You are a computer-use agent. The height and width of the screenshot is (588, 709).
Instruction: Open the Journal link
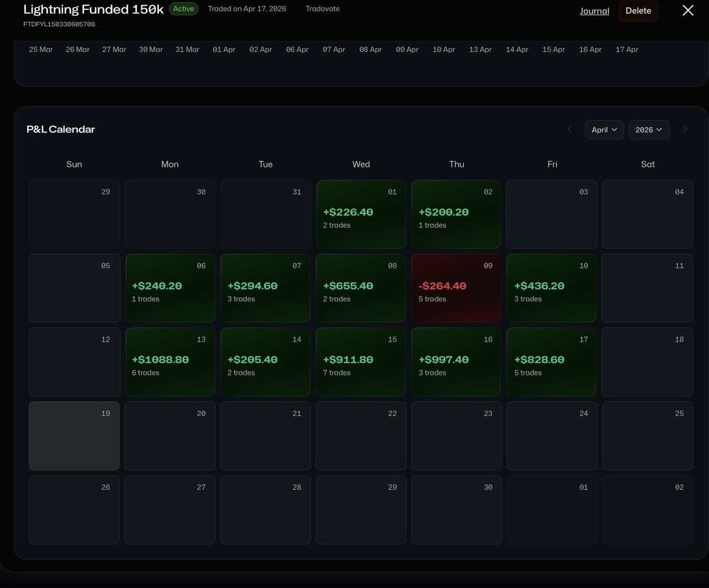pos(594,11)
